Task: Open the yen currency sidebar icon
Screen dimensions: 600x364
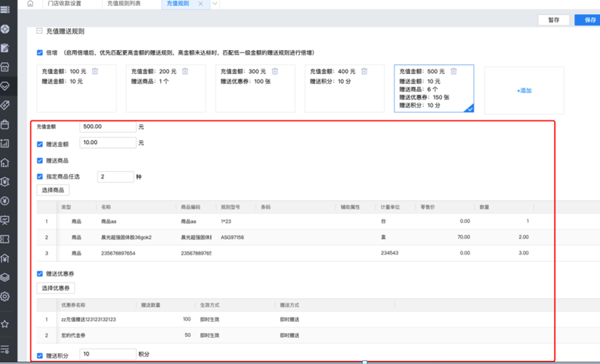Action: [x=5, y=201]
